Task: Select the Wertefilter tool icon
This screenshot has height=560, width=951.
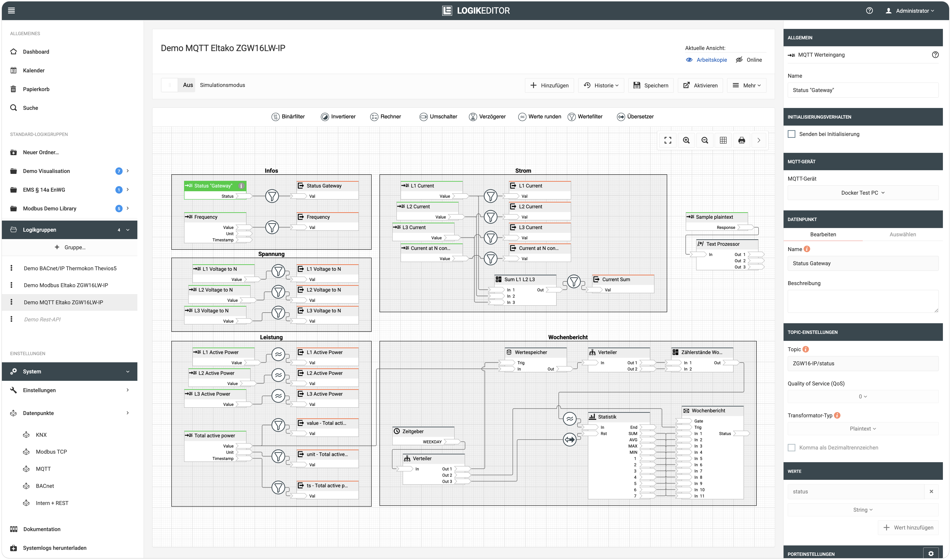Action: (x=571, y=117)
